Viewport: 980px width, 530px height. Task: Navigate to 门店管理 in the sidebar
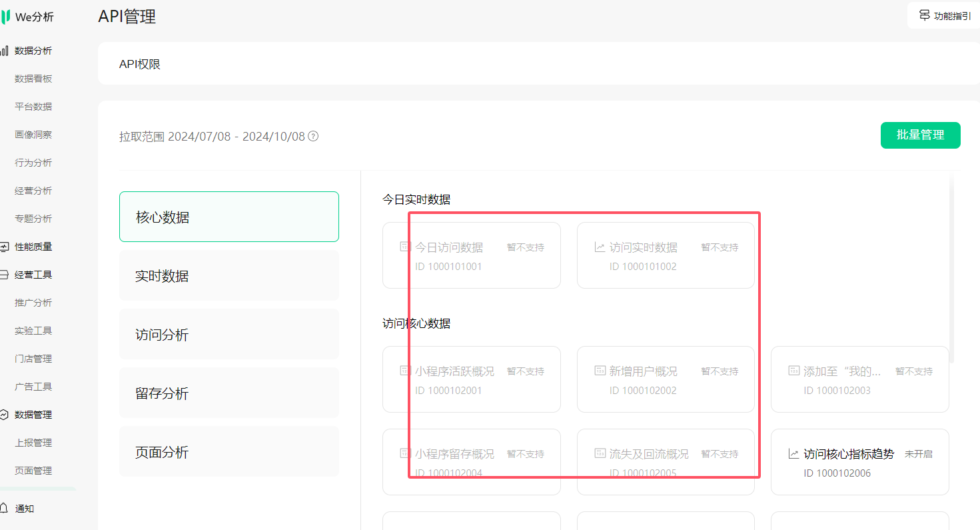point(33,359)
